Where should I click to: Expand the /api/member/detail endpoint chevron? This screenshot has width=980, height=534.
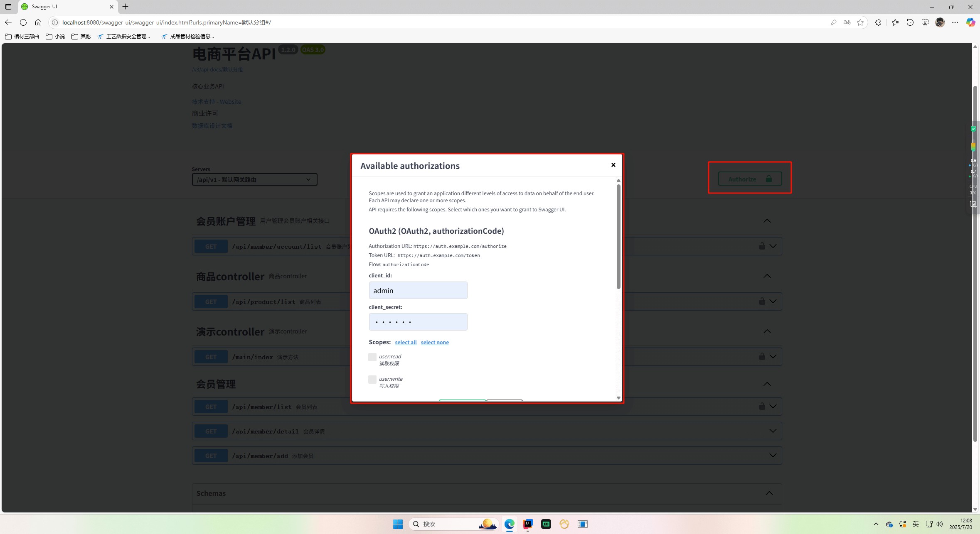point(773,431)
